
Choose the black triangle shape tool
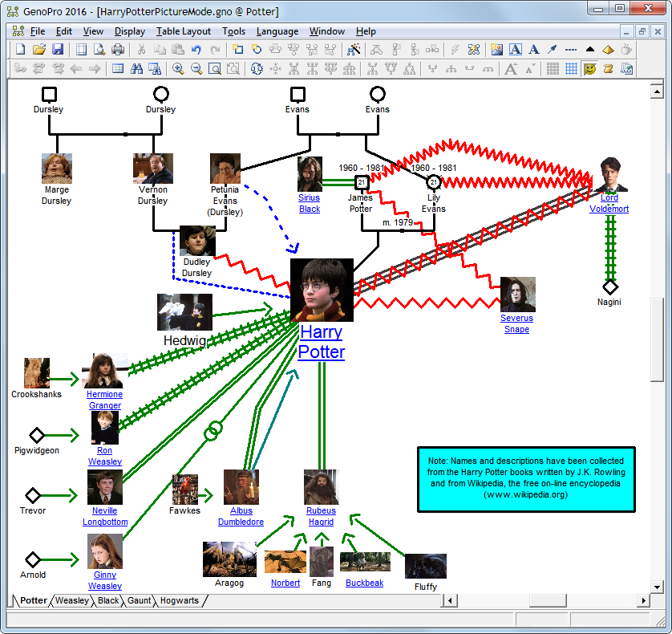589,50
